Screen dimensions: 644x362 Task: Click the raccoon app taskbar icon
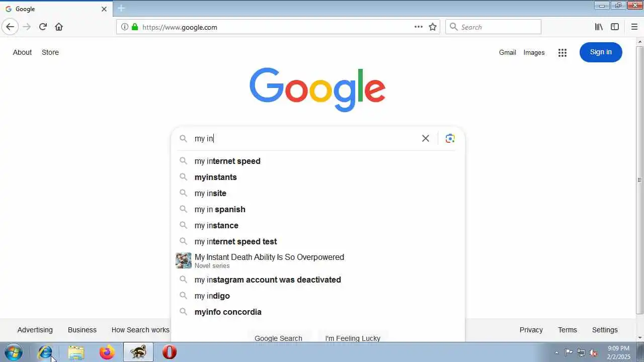tap(138, 352)
